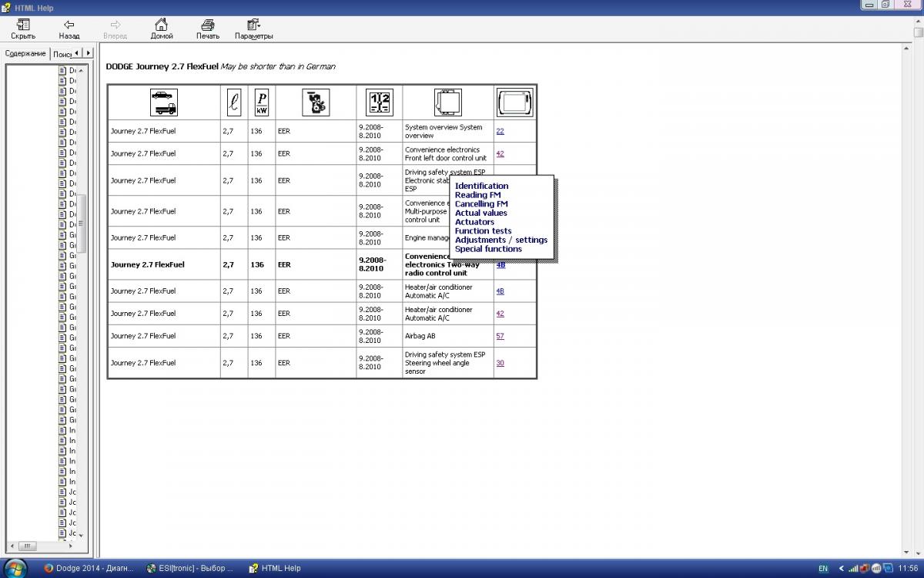
Task: Click the power kW column header icon
Action: (x=262, y=102)
